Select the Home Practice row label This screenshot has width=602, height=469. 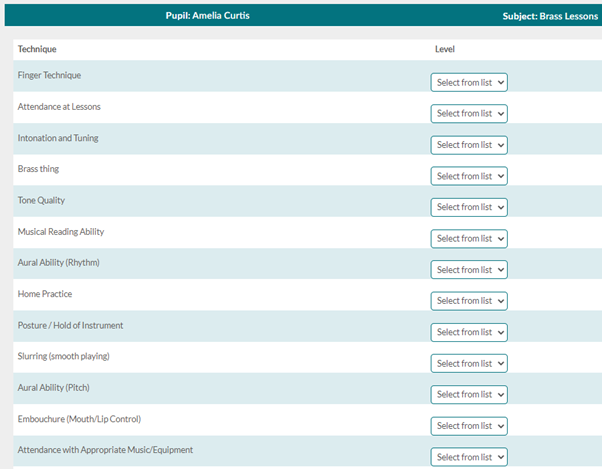click(45, 294)
